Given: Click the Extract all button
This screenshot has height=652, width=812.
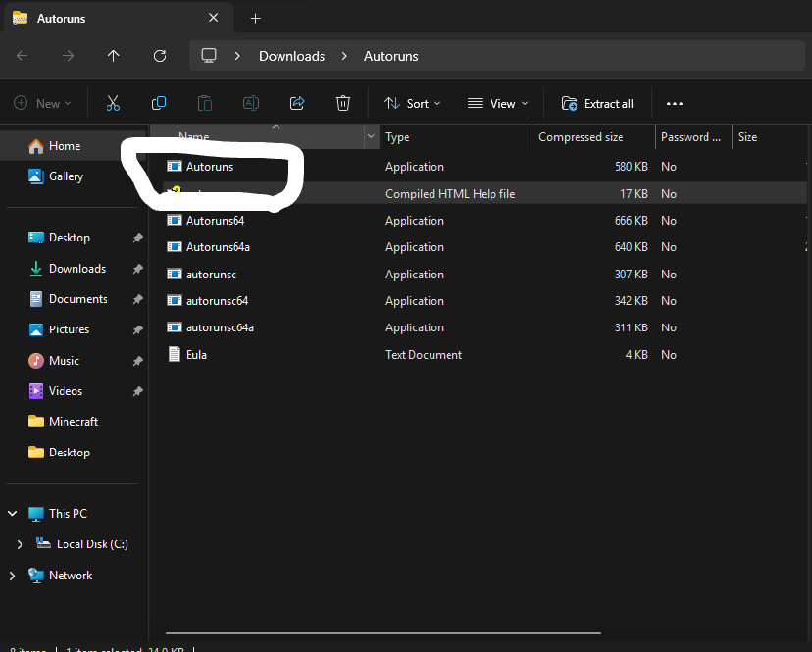Looking at the screenshot, I should (597, 104).
